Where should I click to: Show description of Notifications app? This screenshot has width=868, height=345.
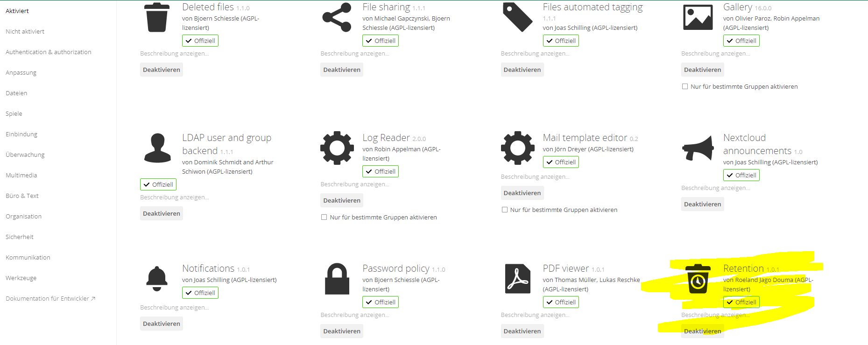[x=174, y=308]
